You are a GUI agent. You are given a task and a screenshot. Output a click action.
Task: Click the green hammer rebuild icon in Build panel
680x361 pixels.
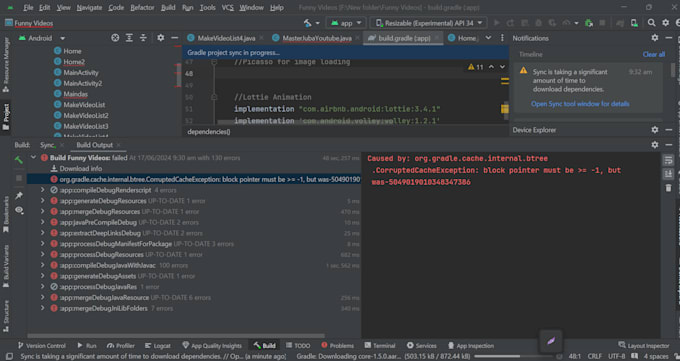tap(19, 160)
